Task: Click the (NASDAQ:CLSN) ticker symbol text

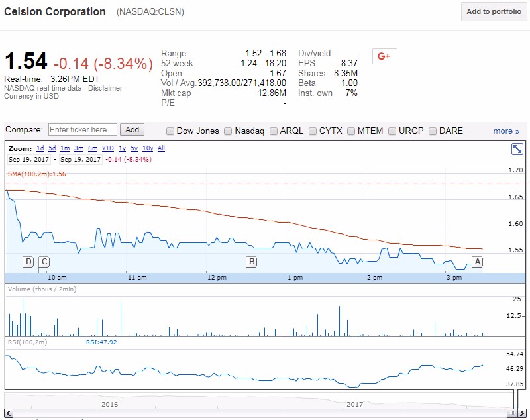Action: pos(150,12)
